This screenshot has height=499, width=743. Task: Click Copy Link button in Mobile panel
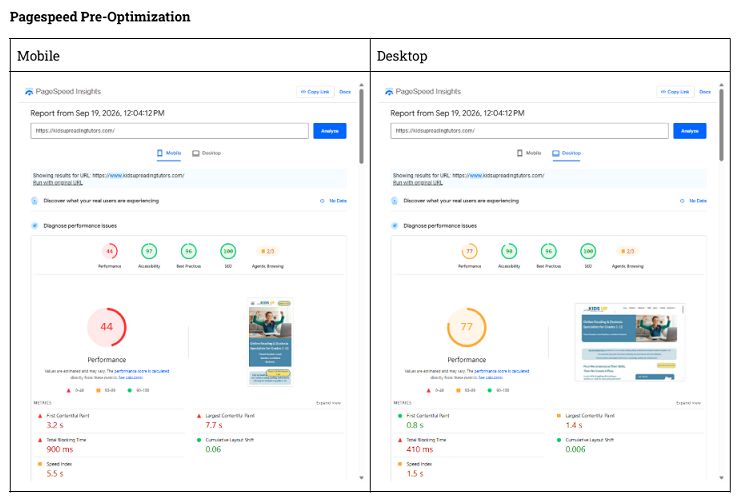click(315, 92)
